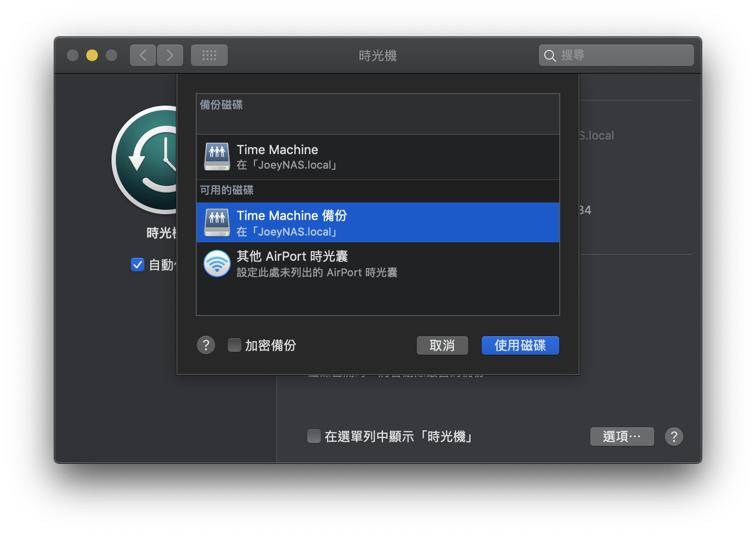The width and height of the screenshot is (756, 535).
Task: Click 取消 button
Action: coord(442,346)
